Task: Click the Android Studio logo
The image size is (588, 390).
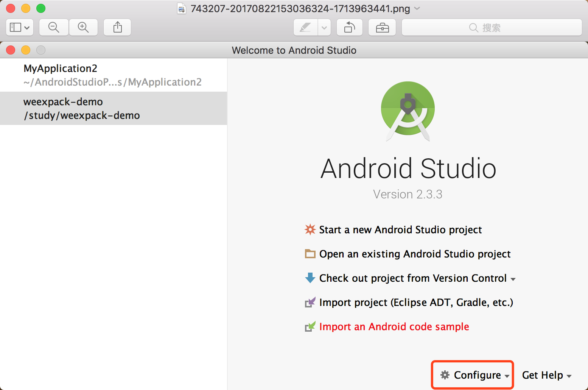Action: point(408,111)
